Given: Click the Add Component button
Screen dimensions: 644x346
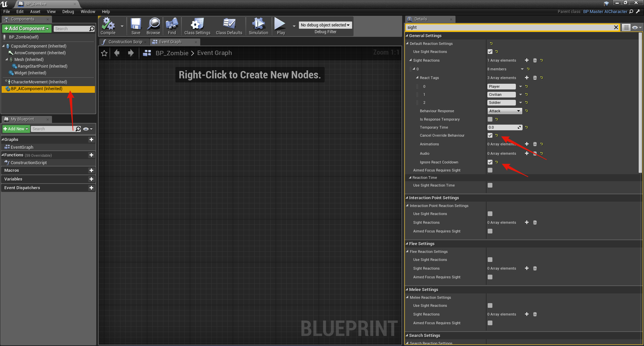Looking at the screenshot, I should (27, 29).
